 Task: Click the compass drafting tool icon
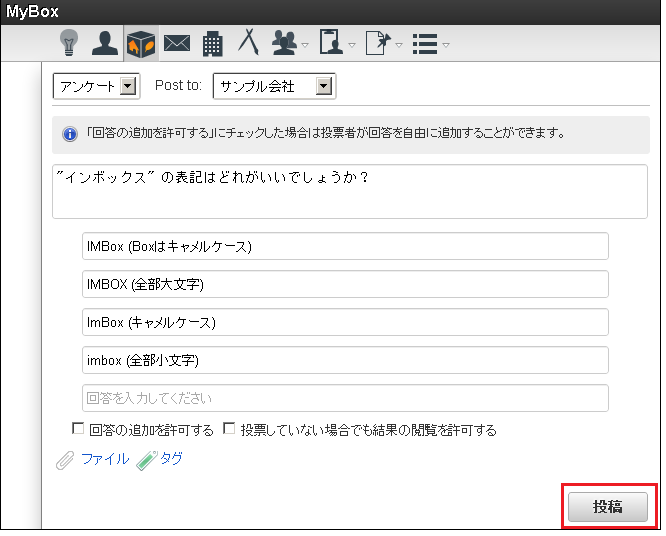[x=248, y=42]
